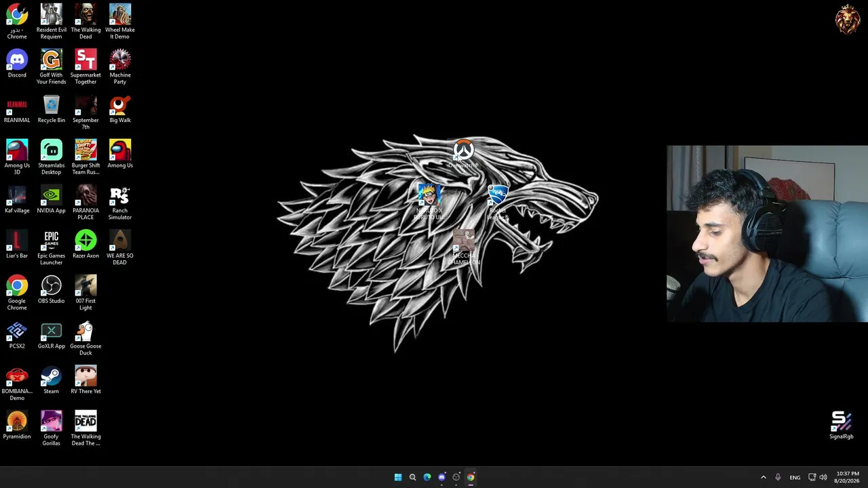868x488 pixels.
Task: Click the microphone tray icon
Action: coord(778,477)
